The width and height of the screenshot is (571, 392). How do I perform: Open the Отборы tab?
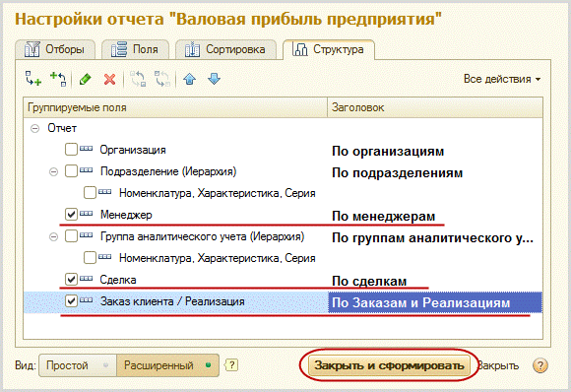click(55, 49)
